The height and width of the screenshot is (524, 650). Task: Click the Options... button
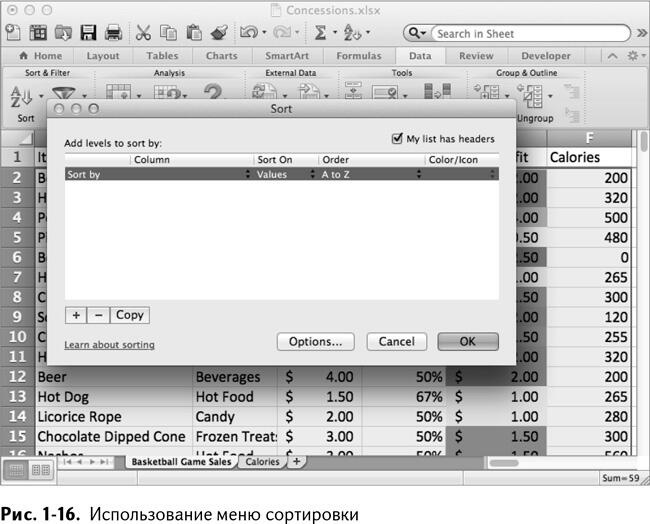[315, 342]
